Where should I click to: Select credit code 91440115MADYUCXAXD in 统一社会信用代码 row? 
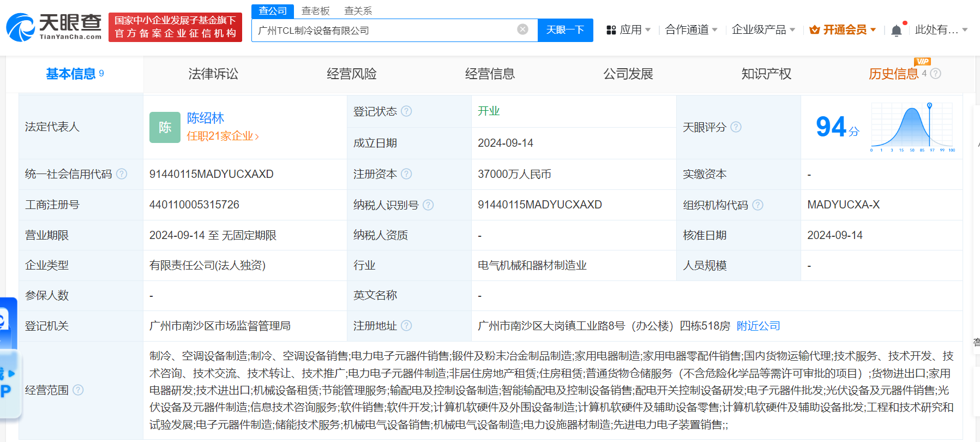[x=212, y=174]
